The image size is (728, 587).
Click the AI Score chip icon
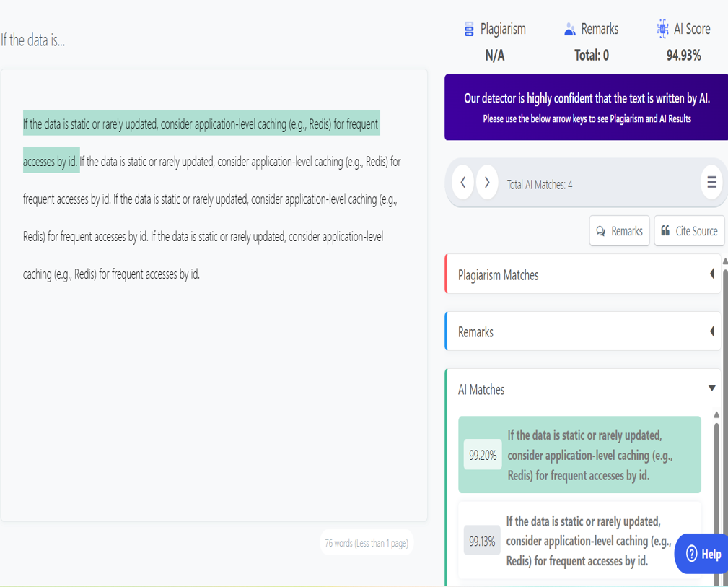662,29
